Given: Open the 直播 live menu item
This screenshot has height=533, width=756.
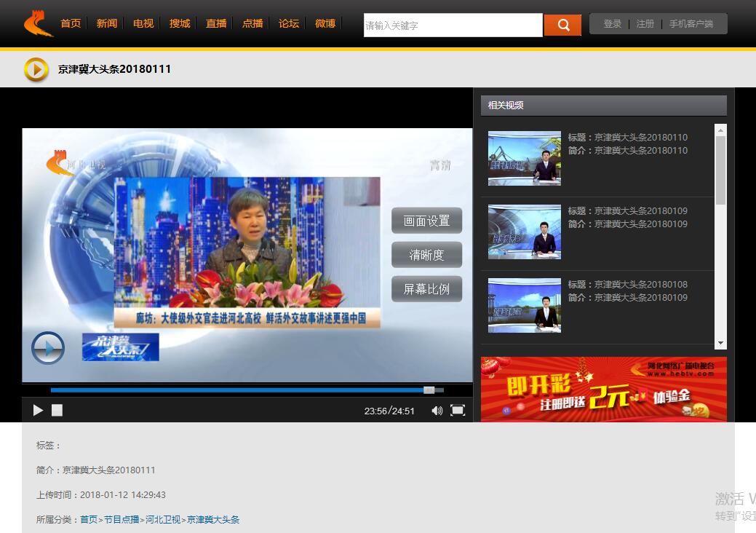Looking at the screenshot, I should point(216,23).
